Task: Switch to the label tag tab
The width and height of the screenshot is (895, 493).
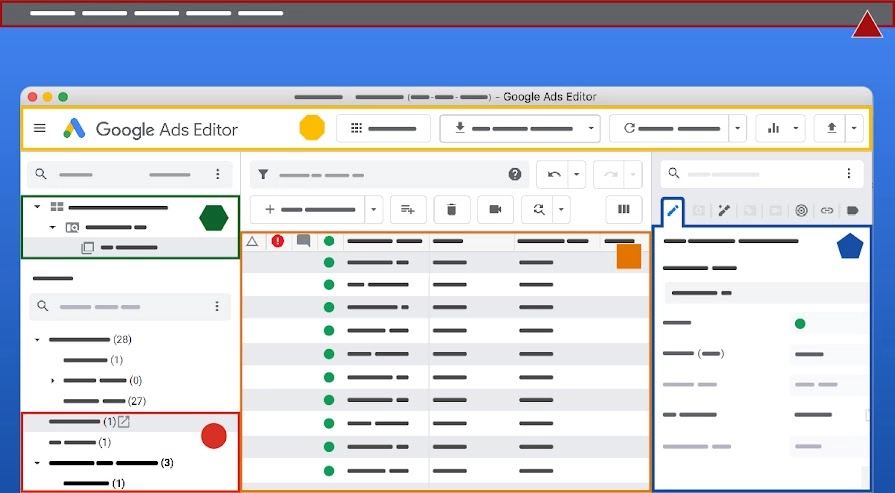Action: [x=853, y=211]
